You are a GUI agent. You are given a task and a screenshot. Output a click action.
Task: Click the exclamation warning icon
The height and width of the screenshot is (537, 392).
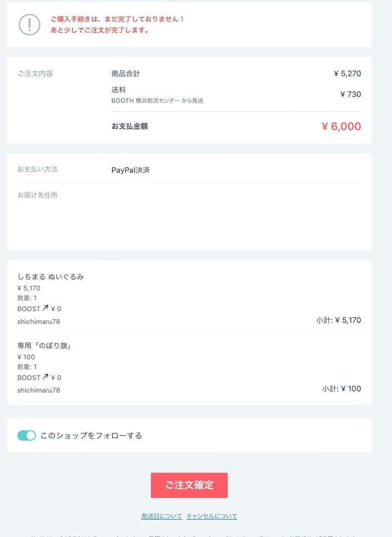29,24
